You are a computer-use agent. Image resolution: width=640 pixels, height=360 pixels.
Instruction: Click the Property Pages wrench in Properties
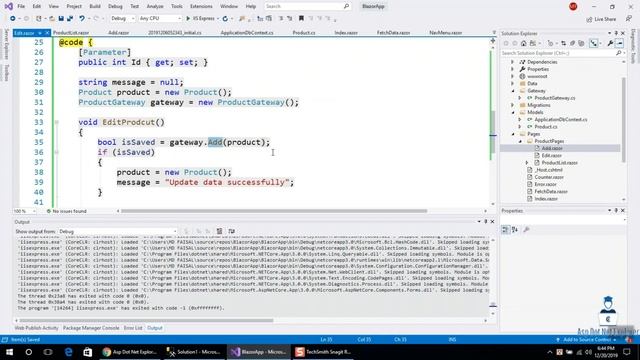pos(527,230)
